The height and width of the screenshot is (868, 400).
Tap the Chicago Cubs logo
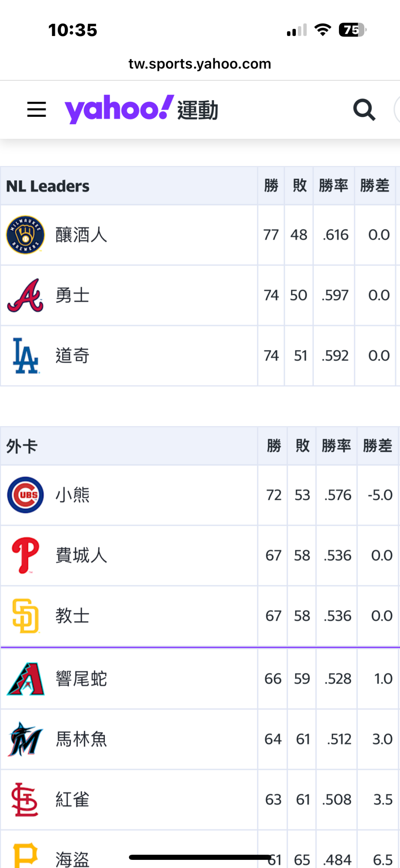[x=26, y=495]
